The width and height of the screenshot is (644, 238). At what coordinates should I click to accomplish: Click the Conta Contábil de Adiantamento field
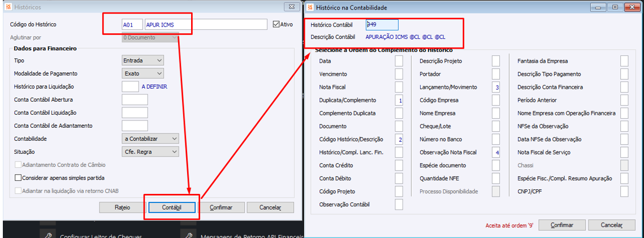pos(135,126)
